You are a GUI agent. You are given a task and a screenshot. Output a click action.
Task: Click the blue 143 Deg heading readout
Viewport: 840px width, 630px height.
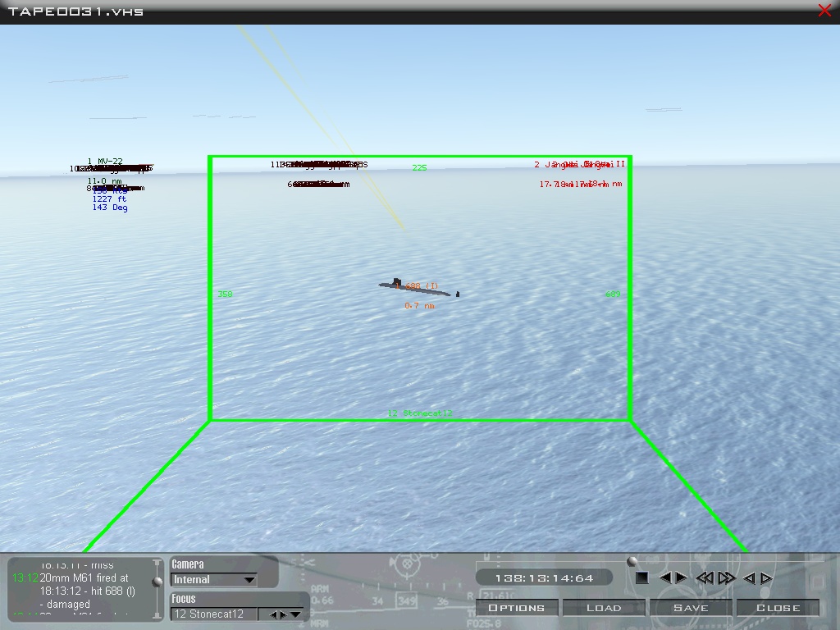(110, 208)
